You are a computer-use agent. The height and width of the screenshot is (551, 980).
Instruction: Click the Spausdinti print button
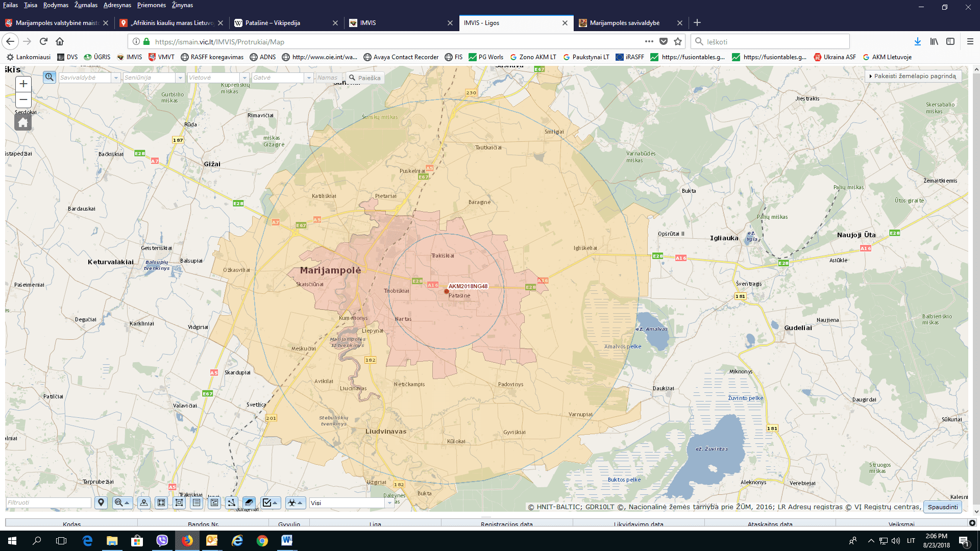tap(943, 507)
